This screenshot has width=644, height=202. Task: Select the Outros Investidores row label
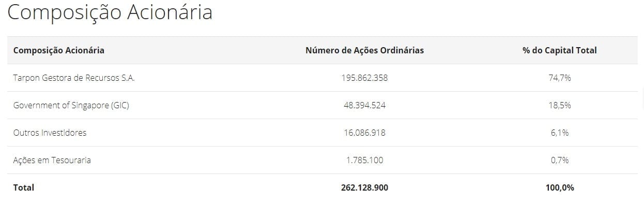[50, 133]
